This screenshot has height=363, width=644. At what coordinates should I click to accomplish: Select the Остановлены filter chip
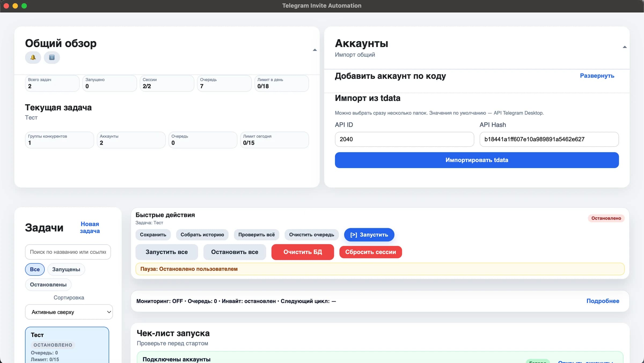point(48,285)
